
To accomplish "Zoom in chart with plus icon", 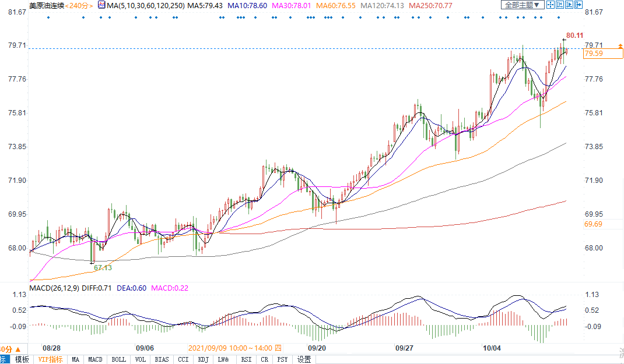I will tap(560, 5).
